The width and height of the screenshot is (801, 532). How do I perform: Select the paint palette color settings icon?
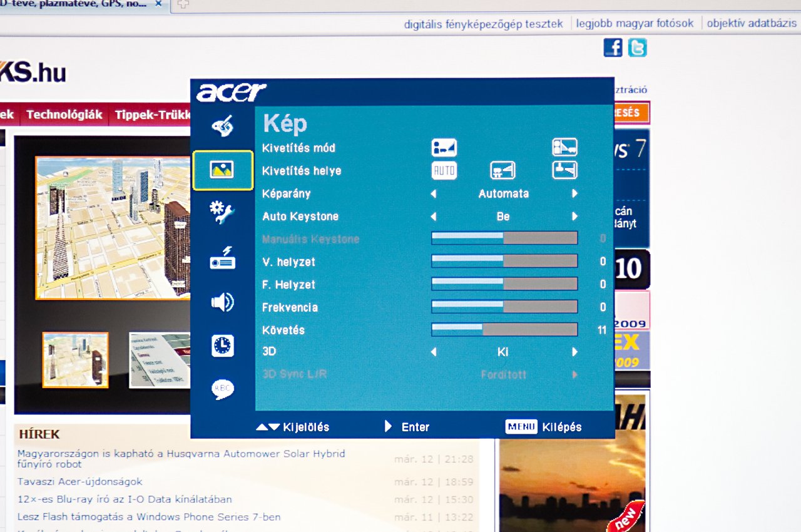point(222,126)
